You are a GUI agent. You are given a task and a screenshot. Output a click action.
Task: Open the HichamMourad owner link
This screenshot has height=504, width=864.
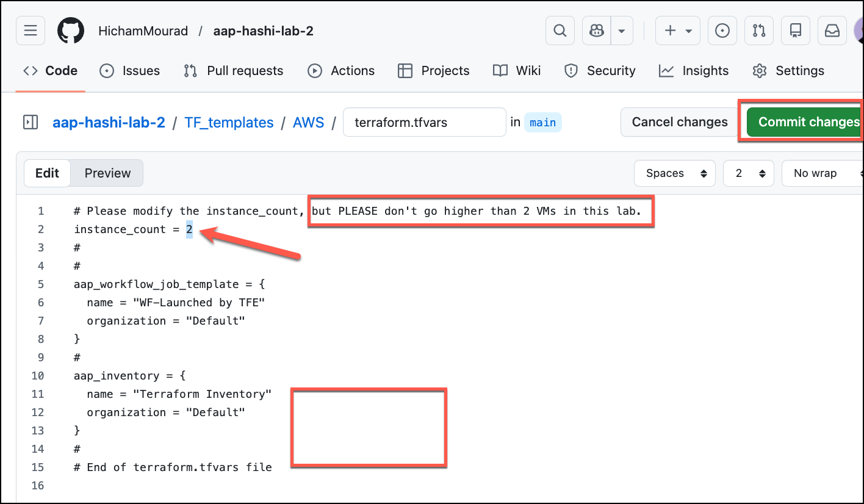pyautogui.click(x=143, y=31)
